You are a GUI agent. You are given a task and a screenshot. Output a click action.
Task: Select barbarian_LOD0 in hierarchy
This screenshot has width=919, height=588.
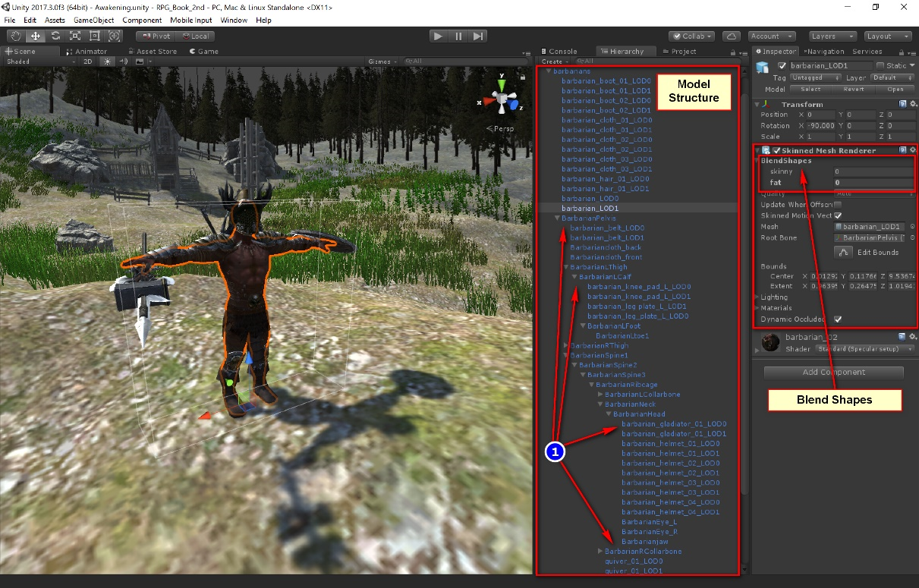tap(590, 198)
